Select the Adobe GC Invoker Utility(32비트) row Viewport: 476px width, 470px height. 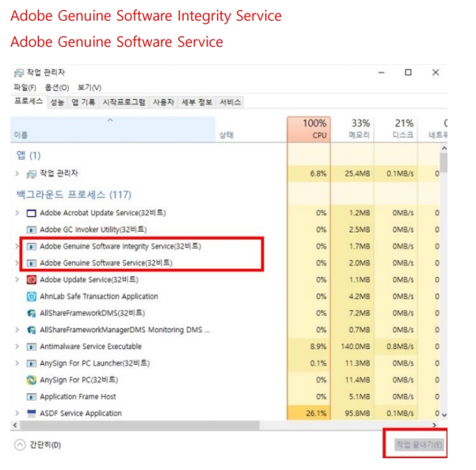(225, 229)
